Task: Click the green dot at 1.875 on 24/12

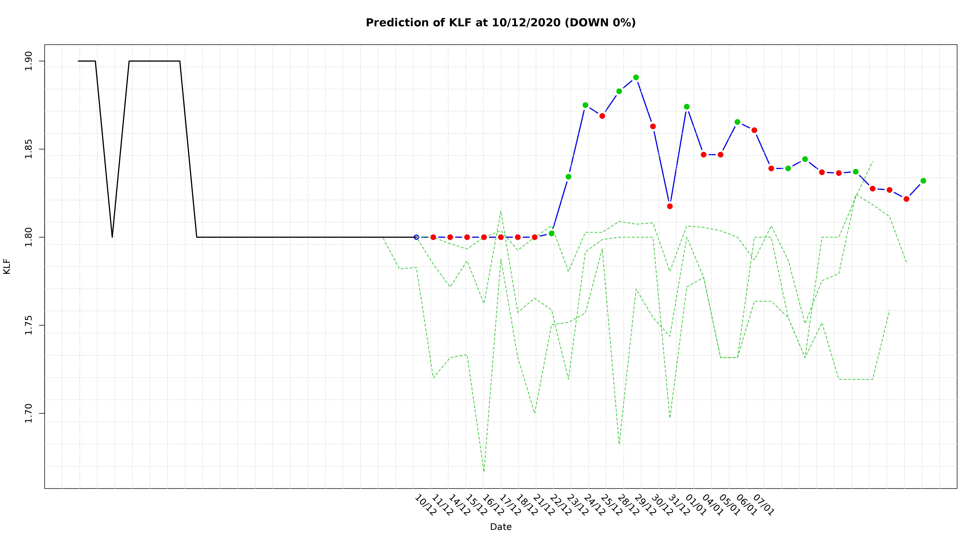Action: [585, 105]
